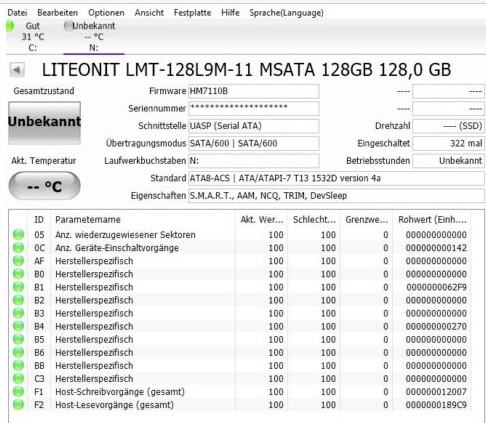The image size is (486, 423).
Task: Click the Schlecht... column header
Action: pyautogui.click(x=314, y=220)
